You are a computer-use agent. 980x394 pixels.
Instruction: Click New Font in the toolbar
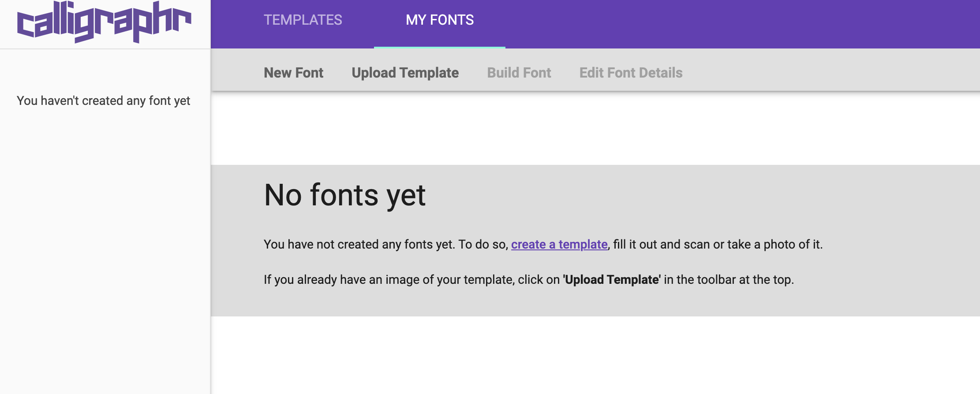point(294,73)
